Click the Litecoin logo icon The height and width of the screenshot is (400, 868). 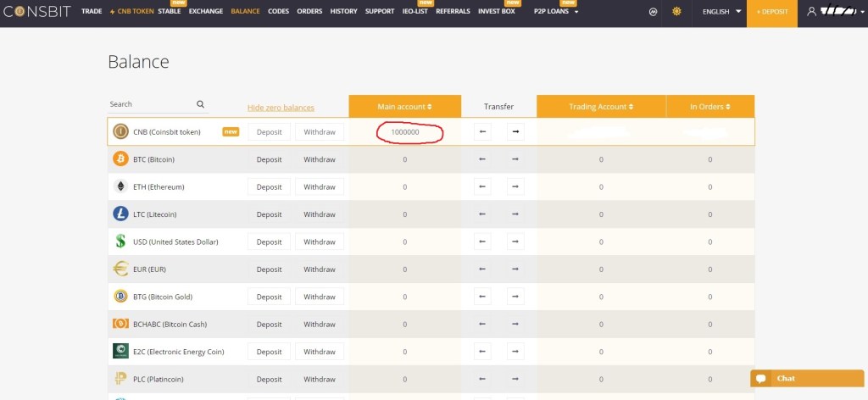pos(120,214)
